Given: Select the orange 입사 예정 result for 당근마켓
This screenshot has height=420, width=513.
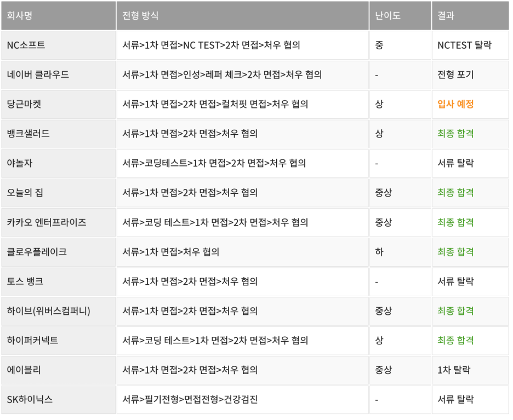Looking at the screenshot, I should point(454,104).
